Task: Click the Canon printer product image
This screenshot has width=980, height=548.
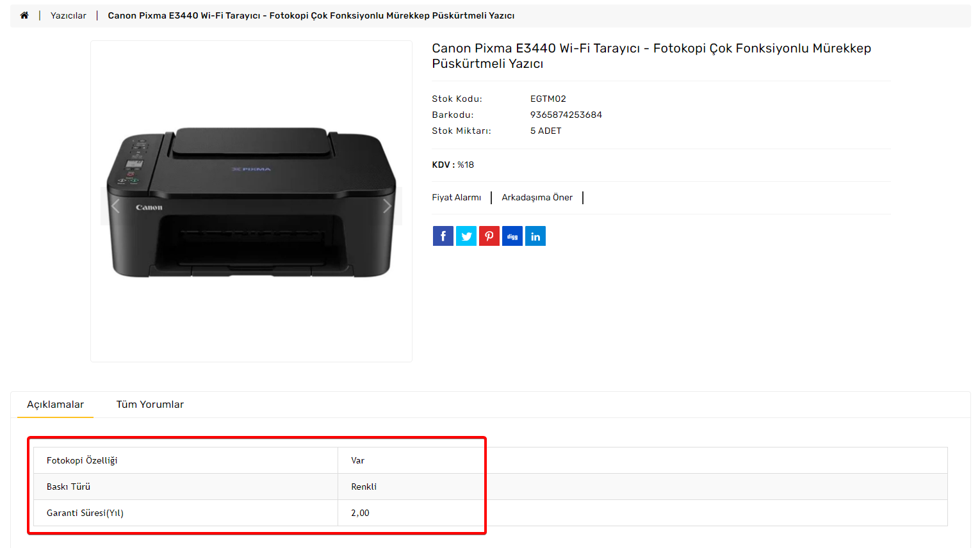Action: [251, 202]
